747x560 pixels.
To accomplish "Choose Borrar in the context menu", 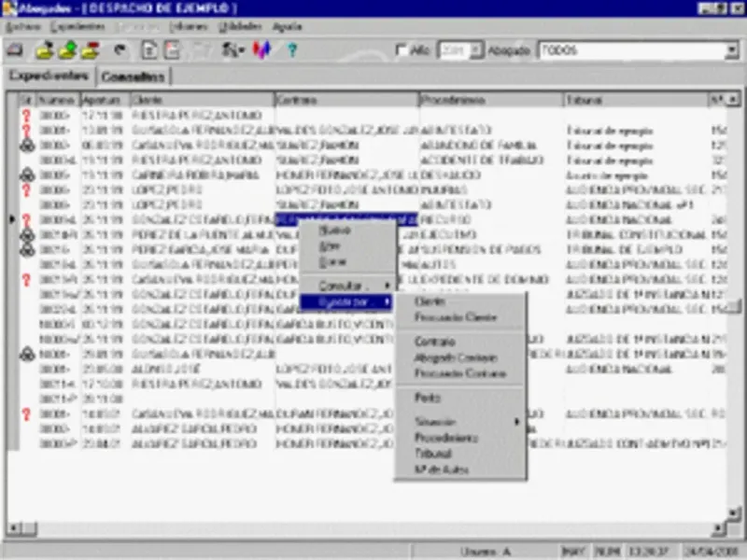I will coord(332,261).
